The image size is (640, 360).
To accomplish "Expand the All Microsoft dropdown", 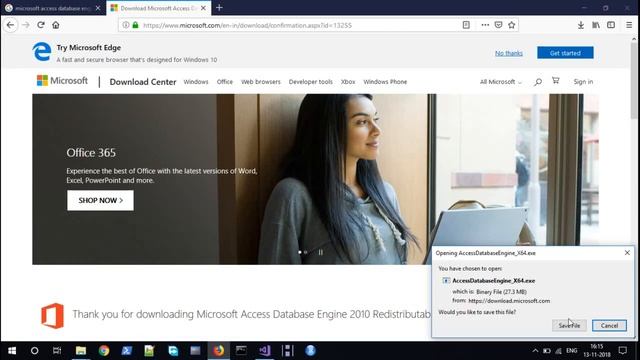I will pos(501,82).
